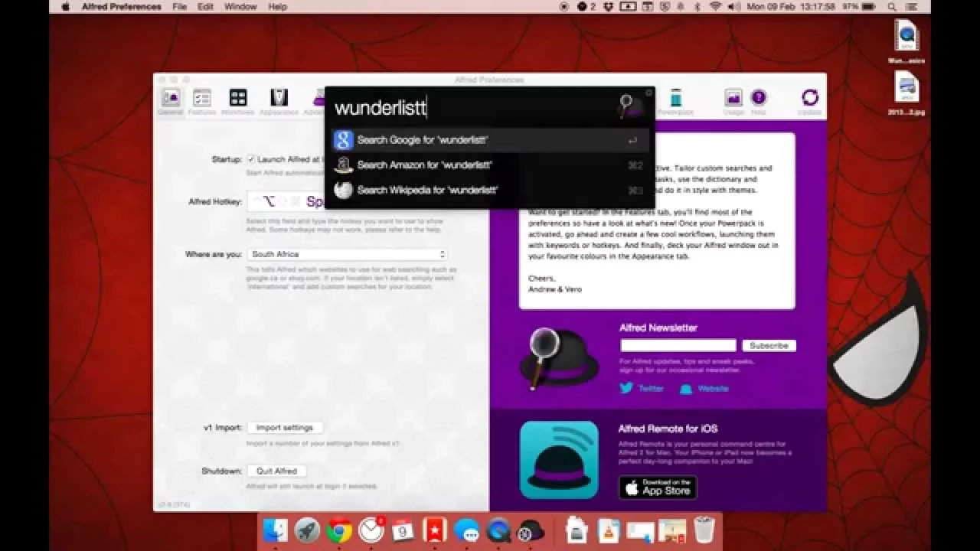Open the Apple menu
Image resolution: width=980 pixels, height=551 pixels.
point(65,7)
